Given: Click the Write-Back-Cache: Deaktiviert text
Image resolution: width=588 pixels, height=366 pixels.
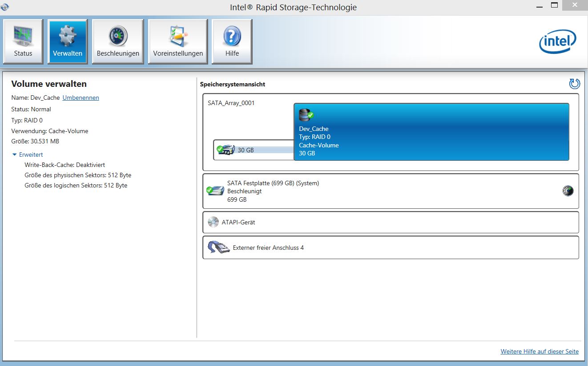Looking at the screenshot, I should point(65,165).
